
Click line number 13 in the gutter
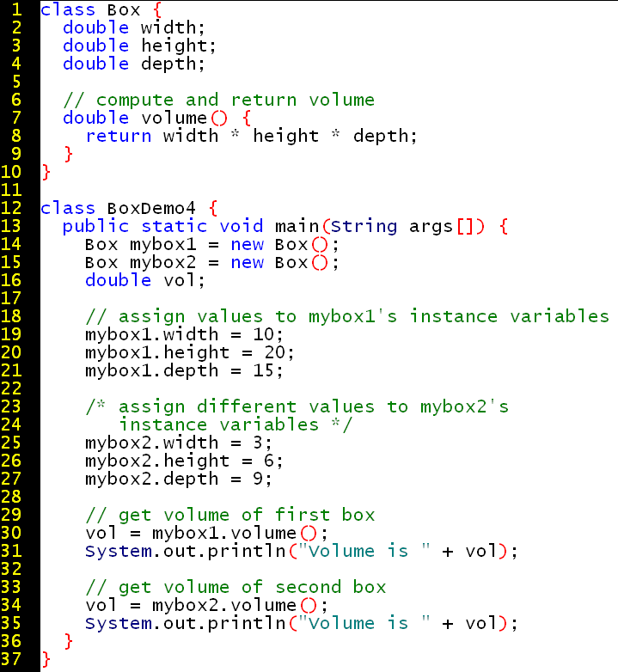[11, 226]
